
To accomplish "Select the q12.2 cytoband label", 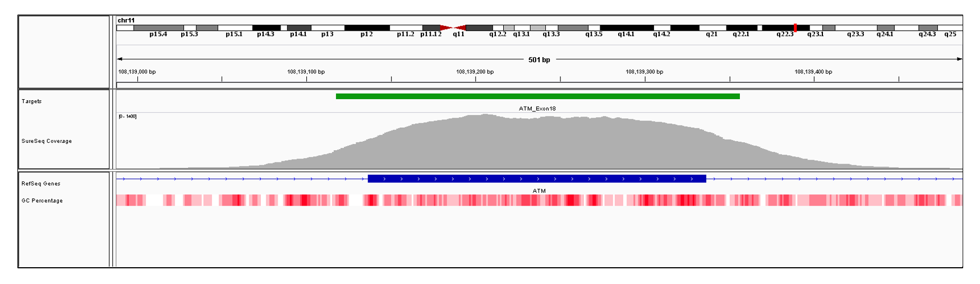I will point(498,34).
